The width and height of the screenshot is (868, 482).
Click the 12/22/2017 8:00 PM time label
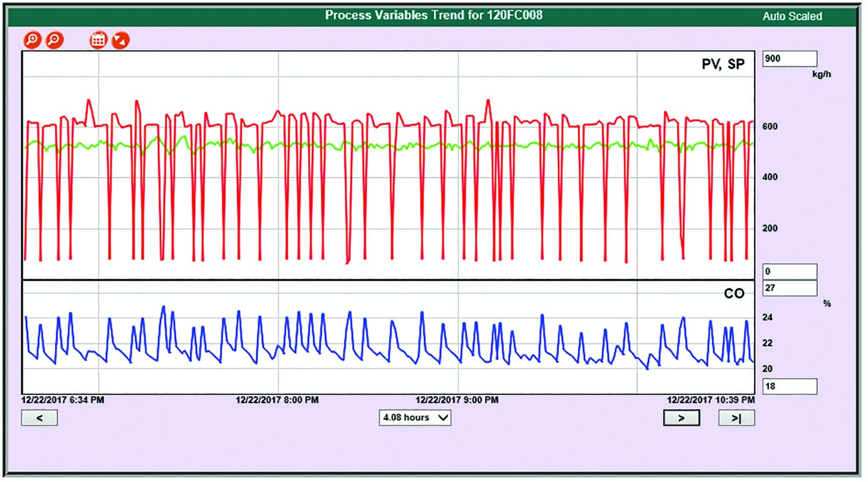click(277, 400)
